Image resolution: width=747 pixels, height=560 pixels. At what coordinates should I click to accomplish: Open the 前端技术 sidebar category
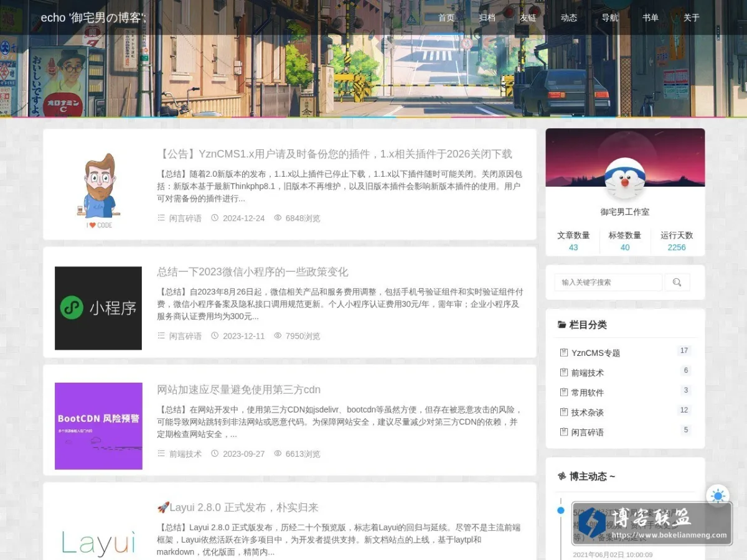pos(588,373)
